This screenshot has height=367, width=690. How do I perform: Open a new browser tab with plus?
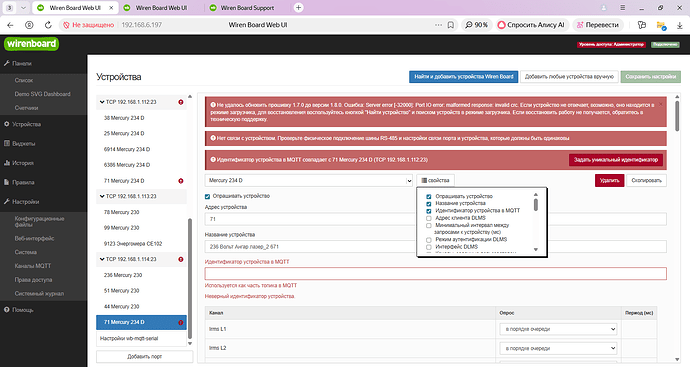point(298,7)
